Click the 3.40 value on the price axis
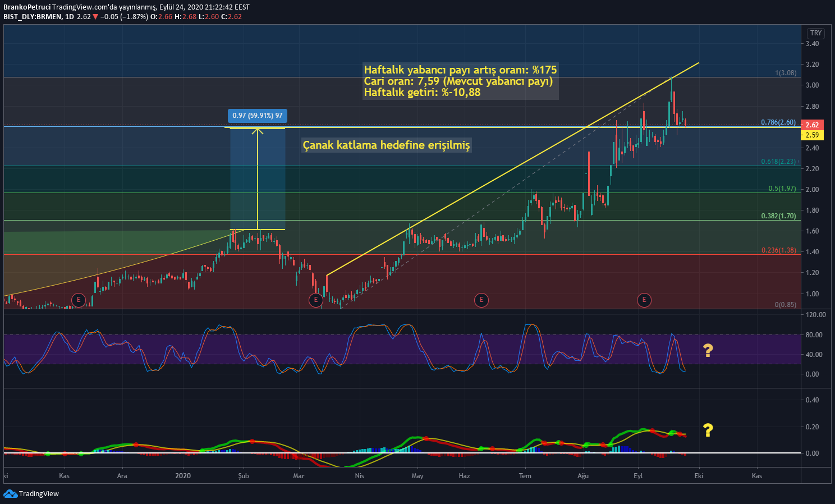Screen dimensions: 835x504 [812, 44]
